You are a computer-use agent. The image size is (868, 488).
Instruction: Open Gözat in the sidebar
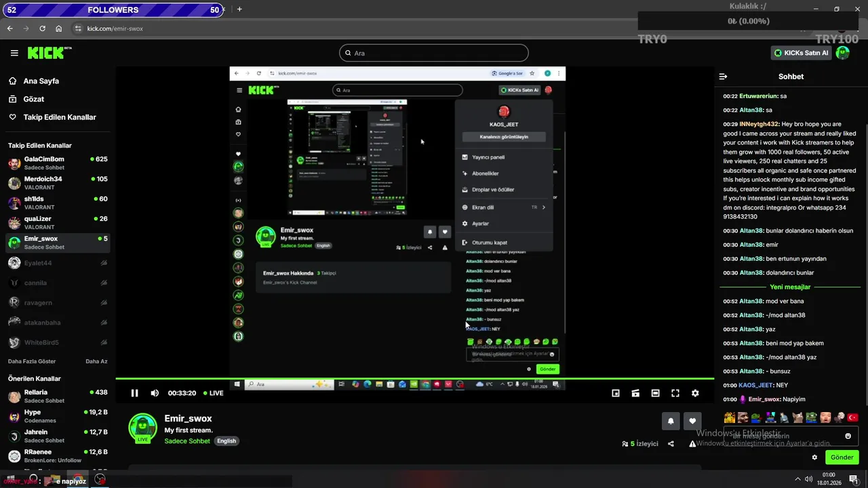point(33,99)
